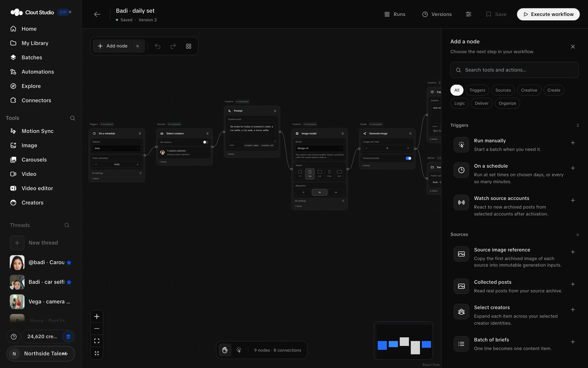Image resolution: width=588 pixels, height=368 pixels.
Task: Zoom out on the canvas
Action: click(x=97, y=329)
